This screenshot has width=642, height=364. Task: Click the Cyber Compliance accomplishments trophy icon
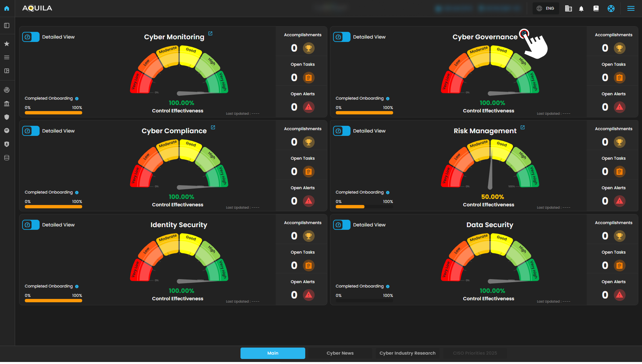pos(308,142)
